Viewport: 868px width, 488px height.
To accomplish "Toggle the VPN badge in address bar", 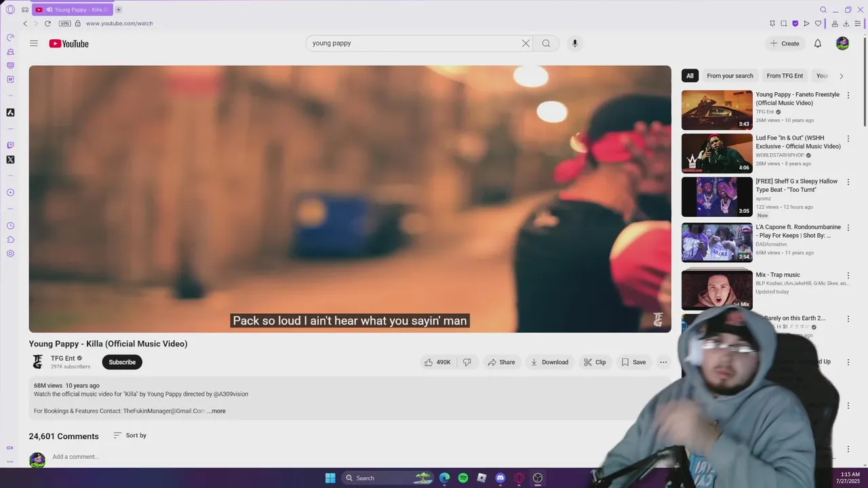I will click(64, 23).
